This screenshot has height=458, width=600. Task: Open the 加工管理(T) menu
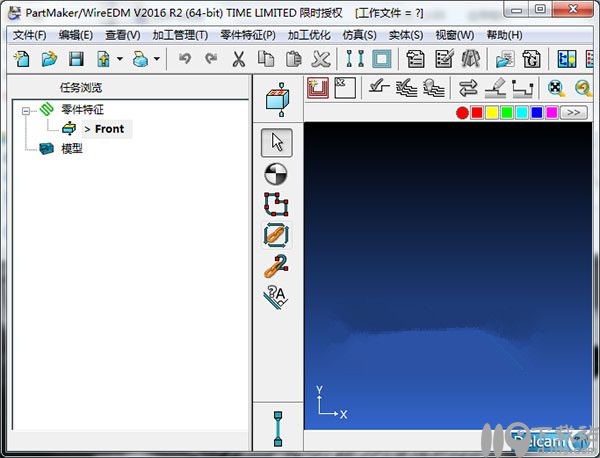click(x=180, y=35)
